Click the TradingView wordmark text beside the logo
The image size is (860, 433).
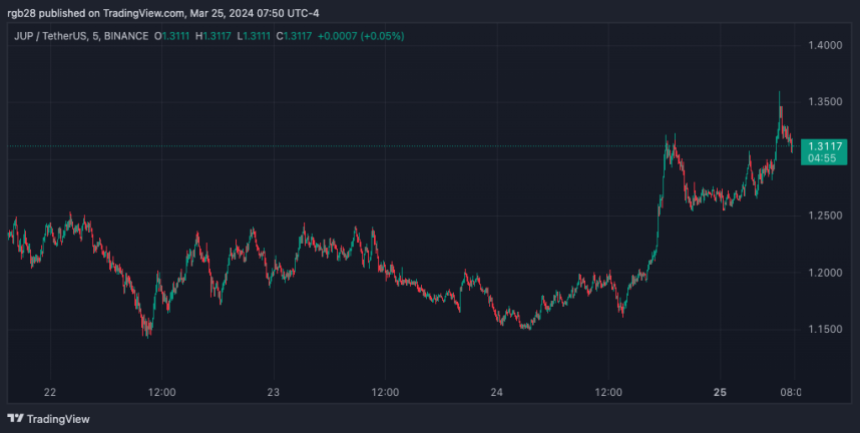(55, 418)
